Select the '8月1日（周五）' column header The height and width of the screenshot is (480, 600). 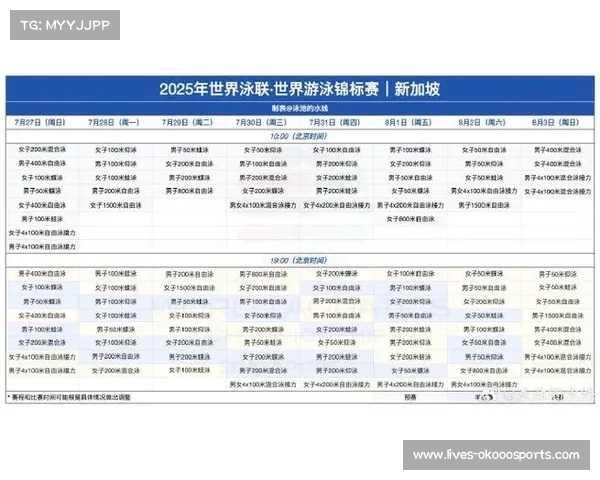[x=409, y=122]
